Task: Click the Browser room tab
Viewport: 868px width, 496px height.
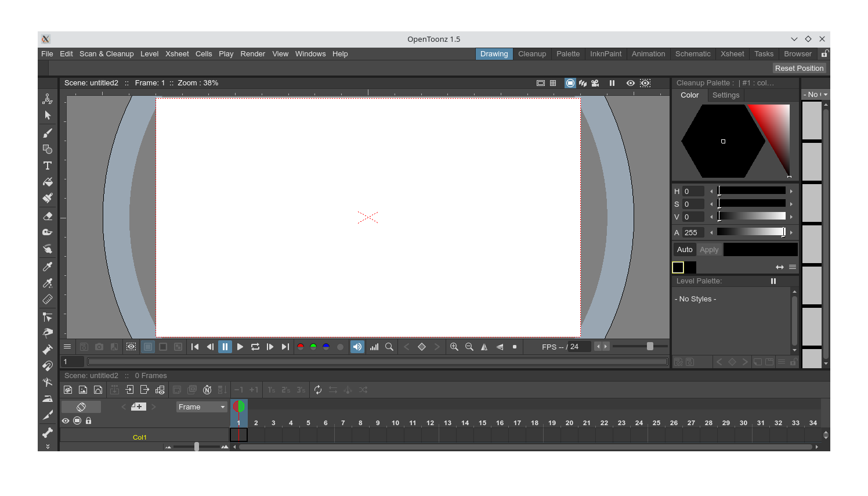Action: point(798,54)
